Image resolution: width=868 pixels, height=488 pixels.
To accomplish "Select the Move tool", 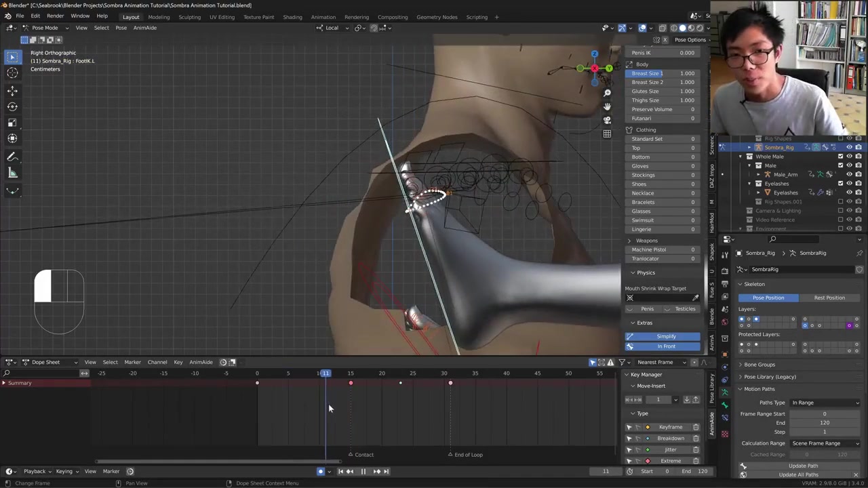I will (12, 91).
